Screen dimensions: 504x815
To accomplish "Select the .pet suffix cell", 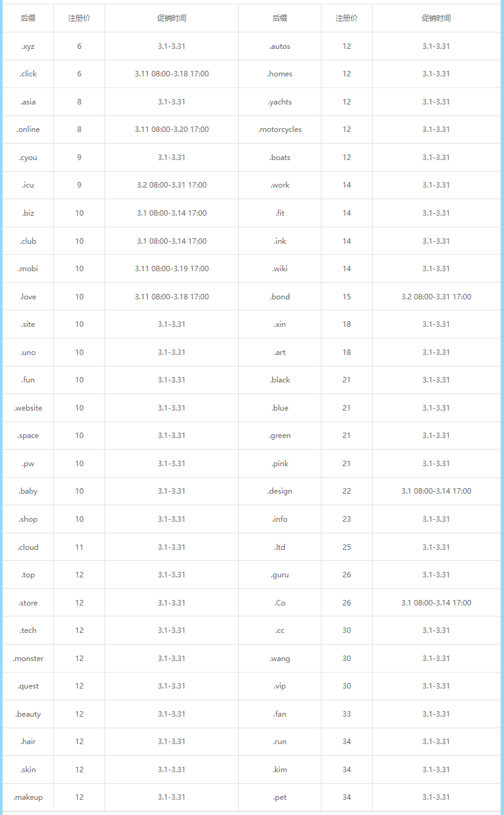I will pyautogui.click(x=280, y=797).
